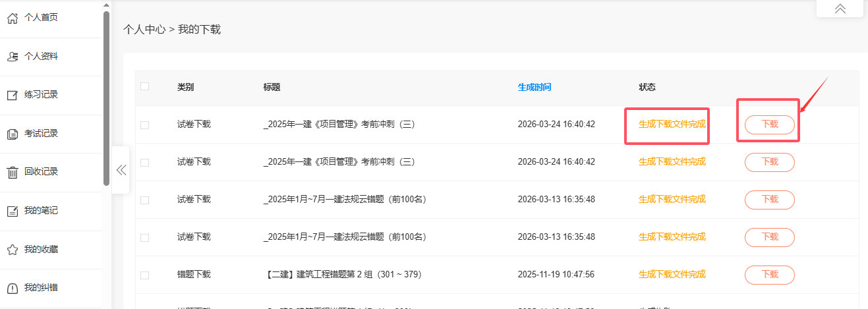Screen dimensions: 868x309
Task: Click the home icon beside 个人首页
Action: click(12, 18)
